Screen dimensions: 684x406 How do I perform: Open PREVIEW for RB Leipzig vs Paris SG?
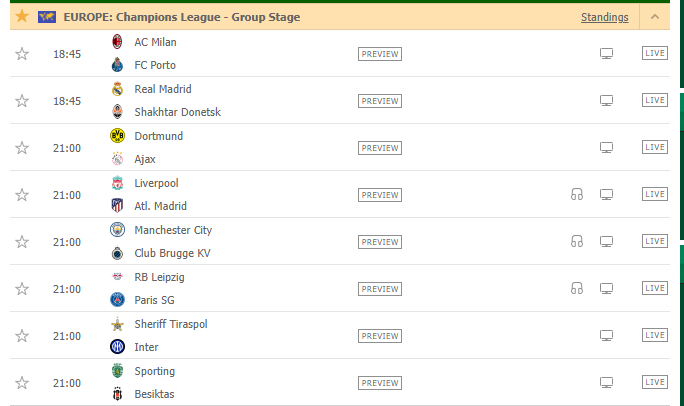tap(380, 289)
